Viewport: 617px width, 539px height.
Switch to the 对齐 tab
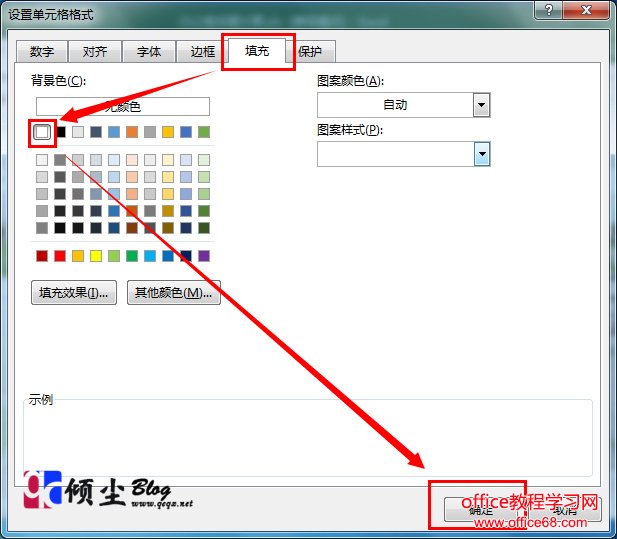tap(95, 52)
